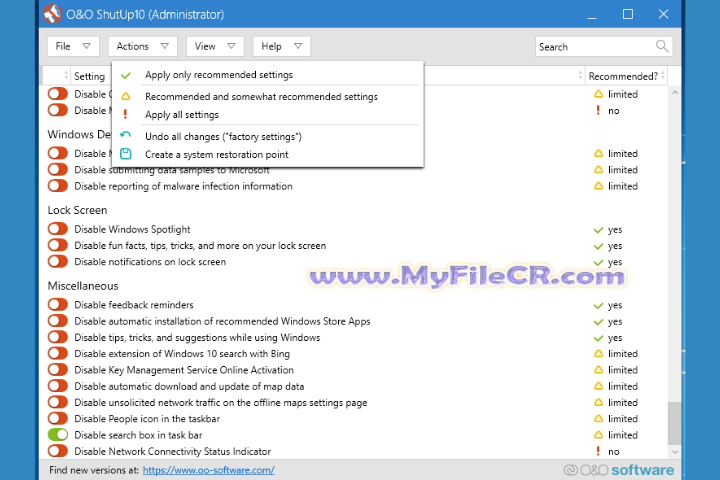This screenshot has width=720, height=480.
Task: Click the yellow triangle icon for Key Management Service row
Action: pos(598,370)
